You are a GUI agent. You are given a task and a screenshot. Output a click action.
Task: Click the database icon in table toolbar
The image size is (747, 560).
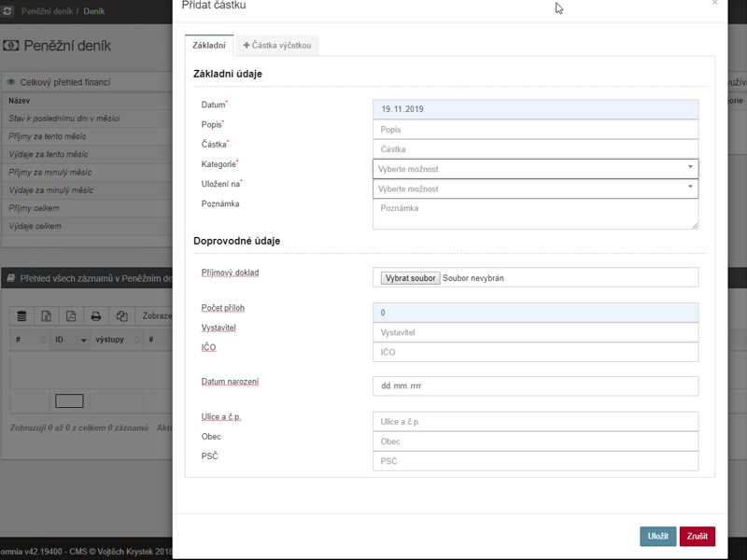22,316
